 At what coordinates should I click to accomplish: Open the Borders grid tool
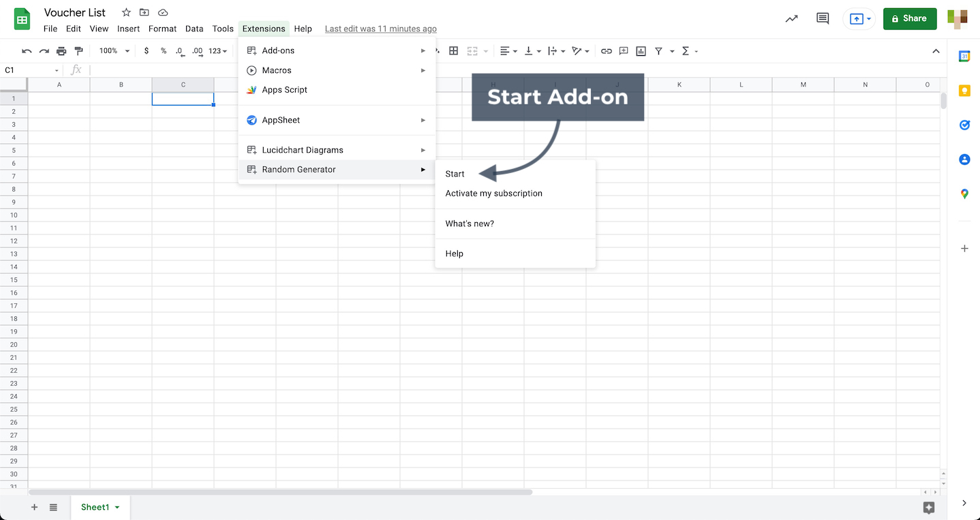[x=453, y=51]
